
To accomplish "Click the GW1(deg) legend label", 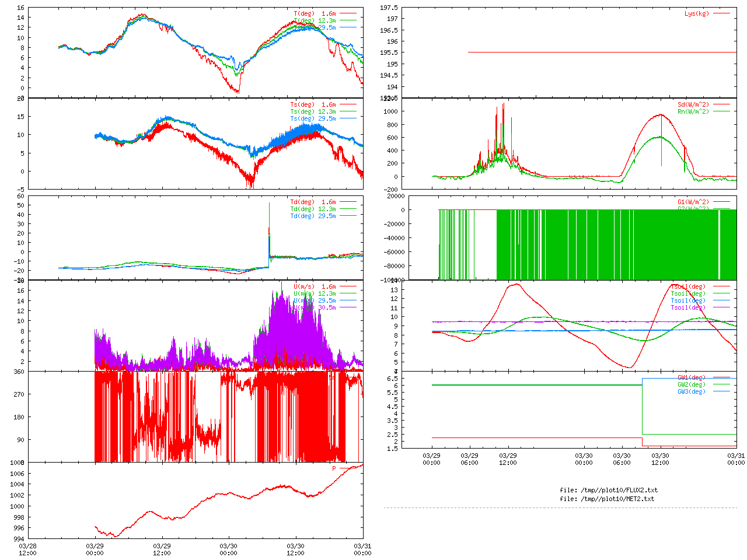I will [x=692, y=377].
